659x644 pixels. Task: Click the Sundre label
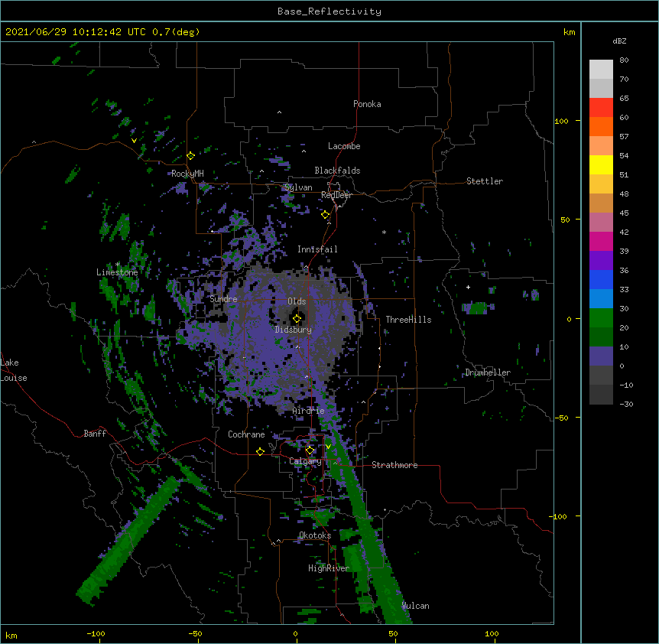click(223, 299)
